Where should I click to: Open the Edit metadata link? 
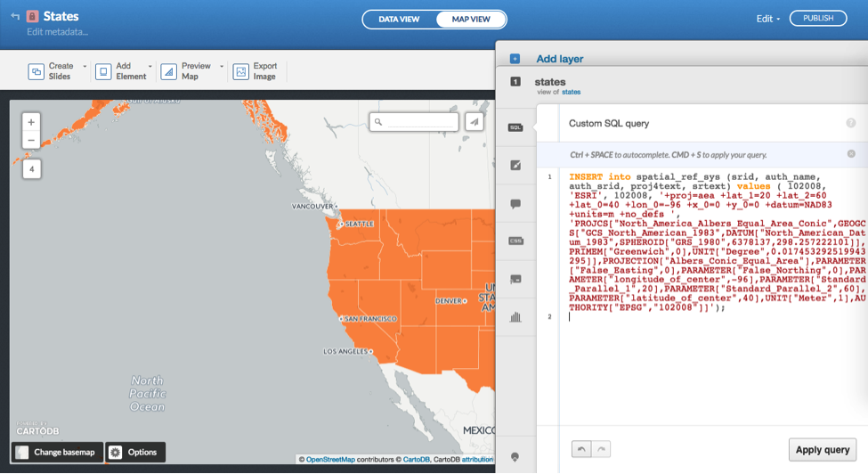click(58, 31)
